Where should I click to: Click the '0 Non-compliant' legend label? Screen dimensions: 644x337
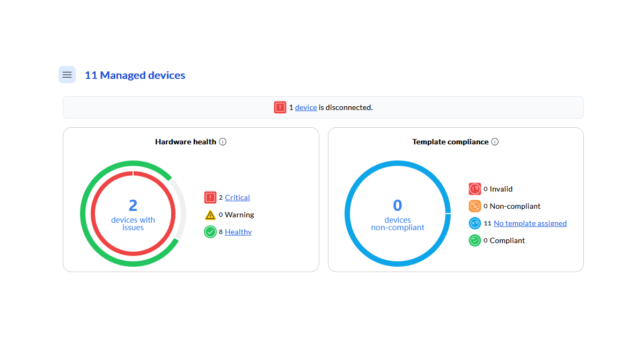point(512,206)
